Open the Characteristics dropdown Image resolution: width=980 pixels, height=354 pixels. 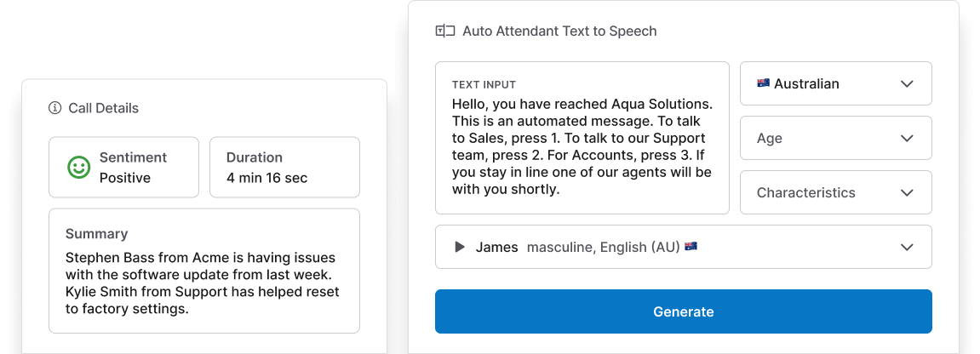tap(907, 192)
